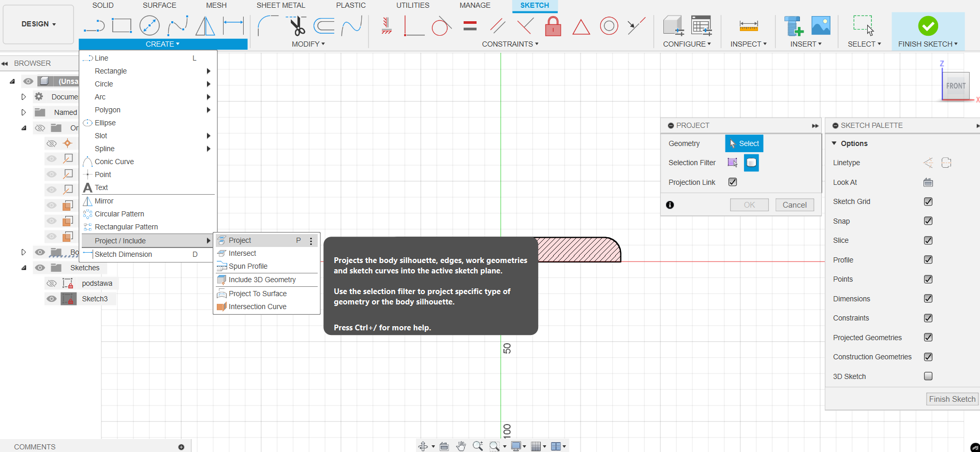Toggle visibility of Sketch3
Viewport: 980px width, 452px height.
[x=51, y=299]
